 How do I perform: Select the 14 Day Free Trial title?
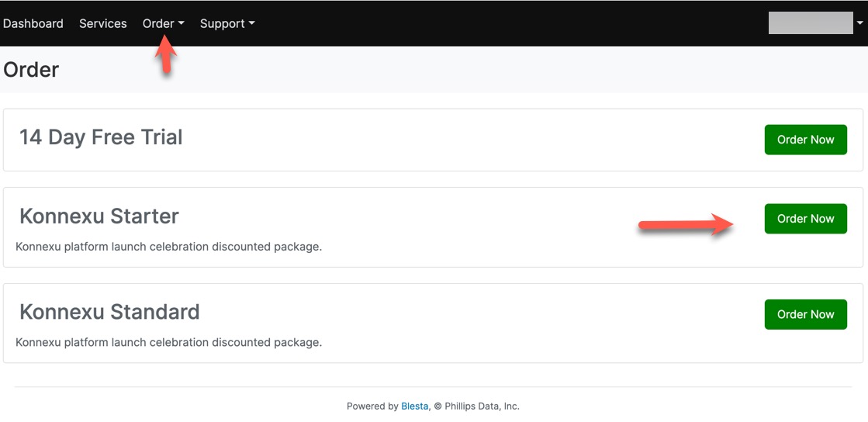[101, 137]
